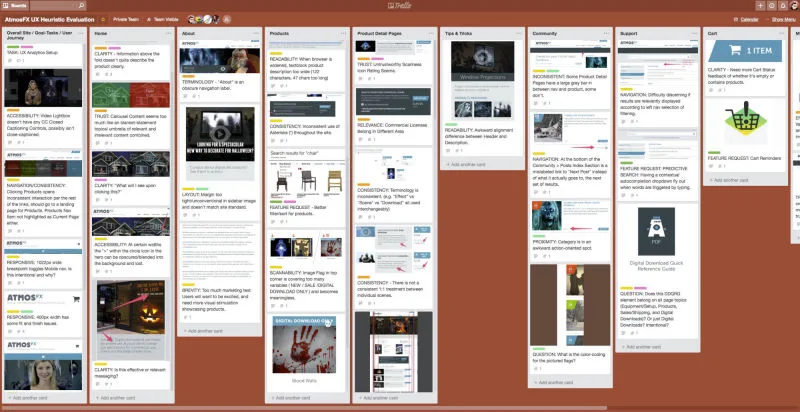Click the search magnifier icon
This screenshot has width=800, height=412.
point(81,6)
